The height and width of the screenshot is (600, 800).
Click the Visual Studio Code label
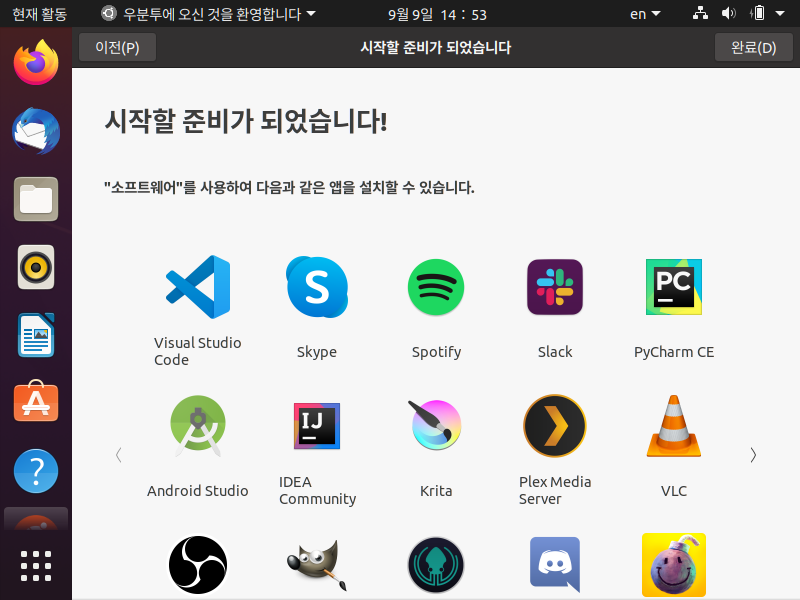tap(198, 351)
